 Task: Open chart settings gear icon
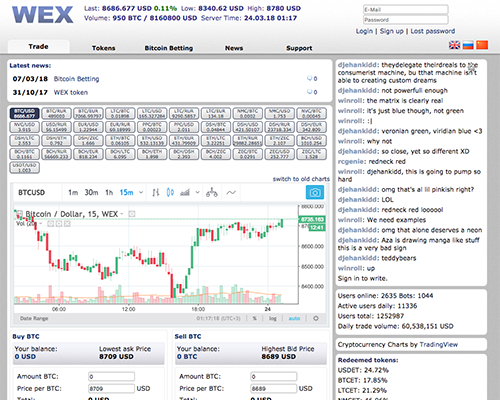coord(316,318)
